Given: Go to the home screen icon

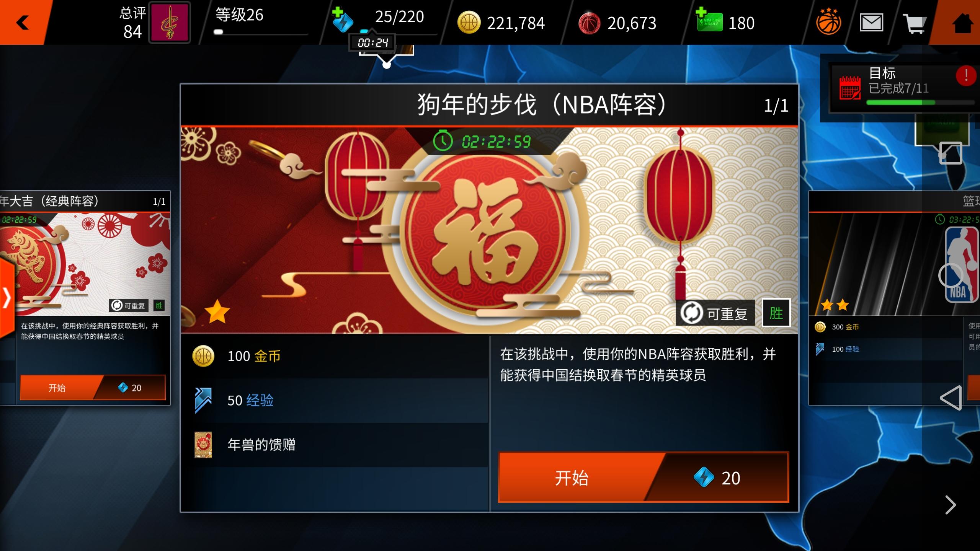Looking at the screenshot, I should click(962, 23).
